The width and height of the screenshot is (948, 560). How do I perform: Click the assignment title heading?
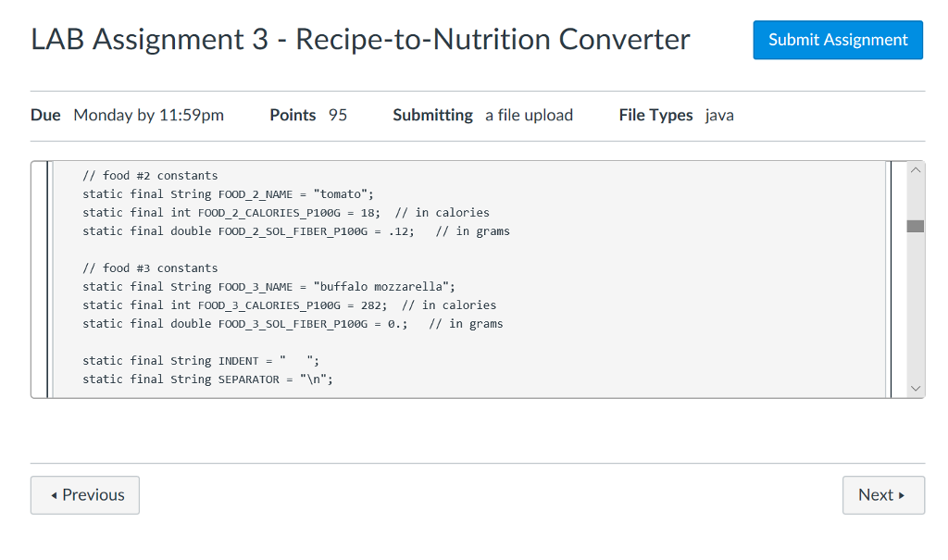click(x=359, y=39)
